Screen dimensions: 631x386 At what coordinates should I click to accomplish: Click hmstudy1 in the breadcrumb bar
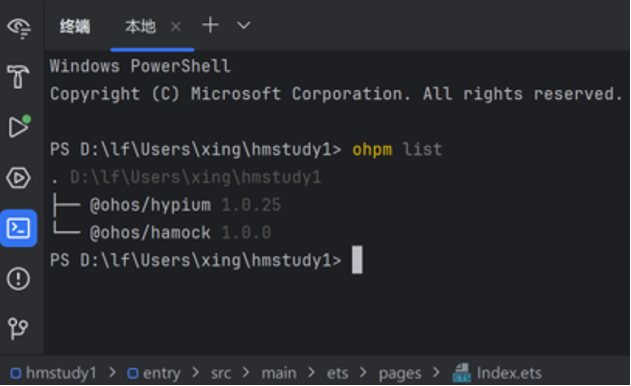(61, 373)
